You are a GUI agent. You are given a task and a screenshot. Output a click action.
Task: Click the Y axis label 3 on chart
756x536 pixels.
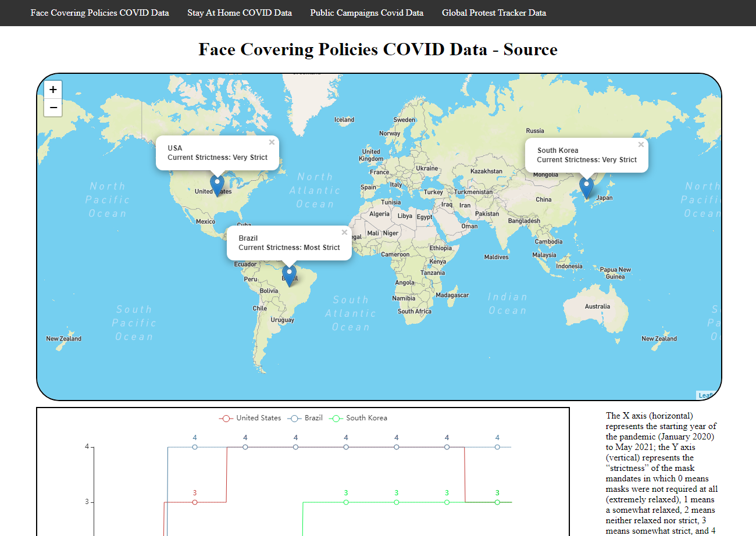[87, 502]
